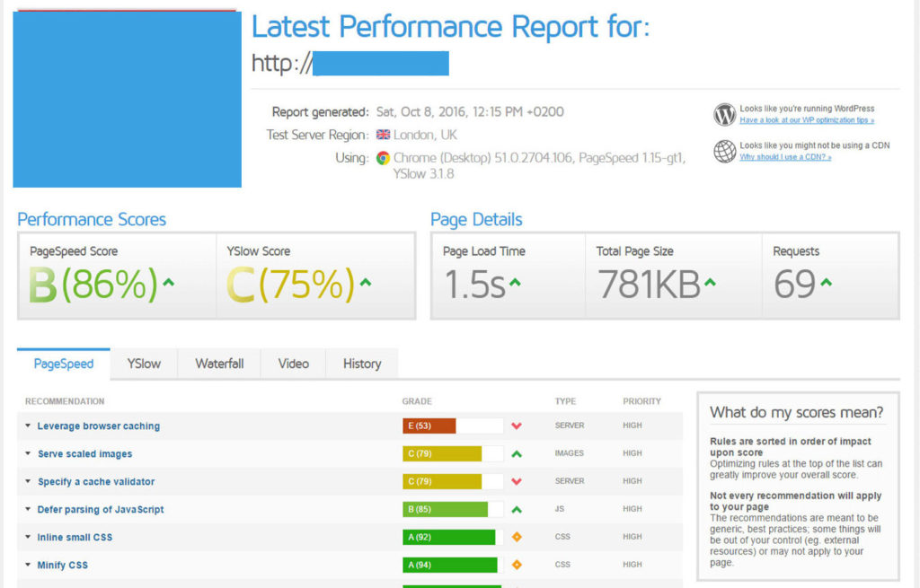Click orange diamond icon for Inline small CSS

click(517, 537)
